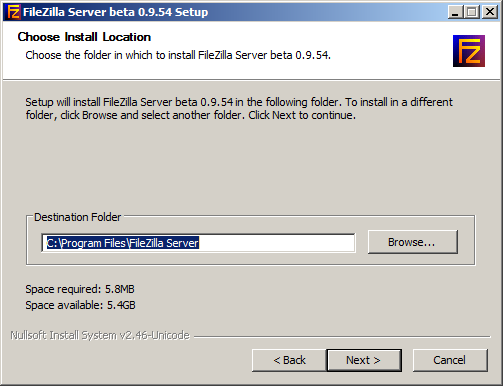Click the 'Choose the folder in which' subtitle

click(178, 55)
